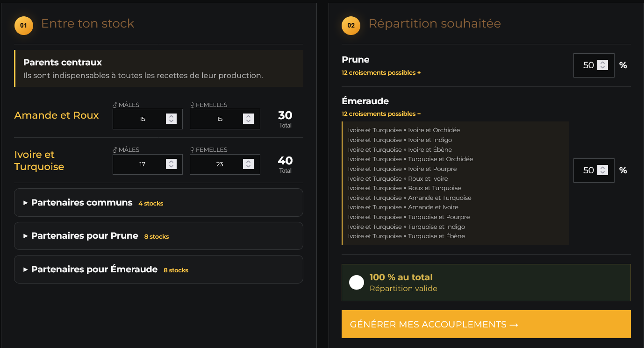Select the Ivoire et Turquoise femelles field
This screenshot has height=348, width=644.
pyautogui.click(x=225, y=164)
